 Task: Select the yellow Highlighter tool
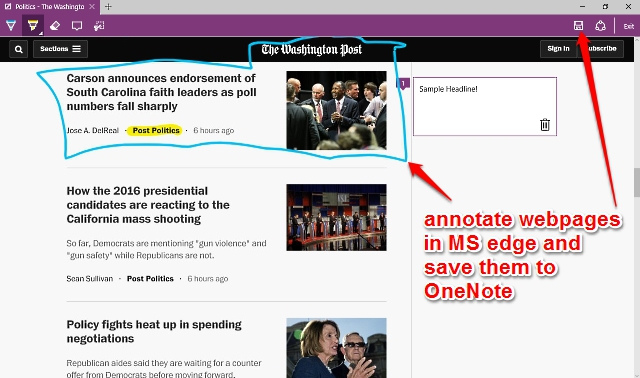tap(33, 26)
